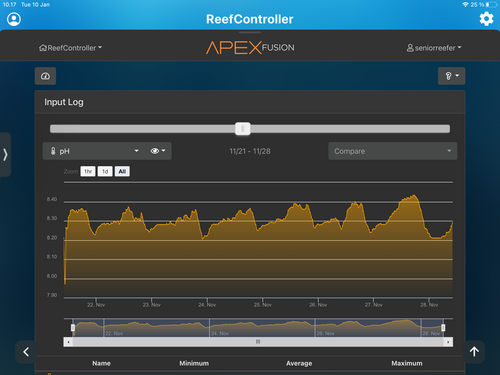This screenshot has width=500, height=375.
Task: Click the navigator right range handle
Action: (443, 328)
